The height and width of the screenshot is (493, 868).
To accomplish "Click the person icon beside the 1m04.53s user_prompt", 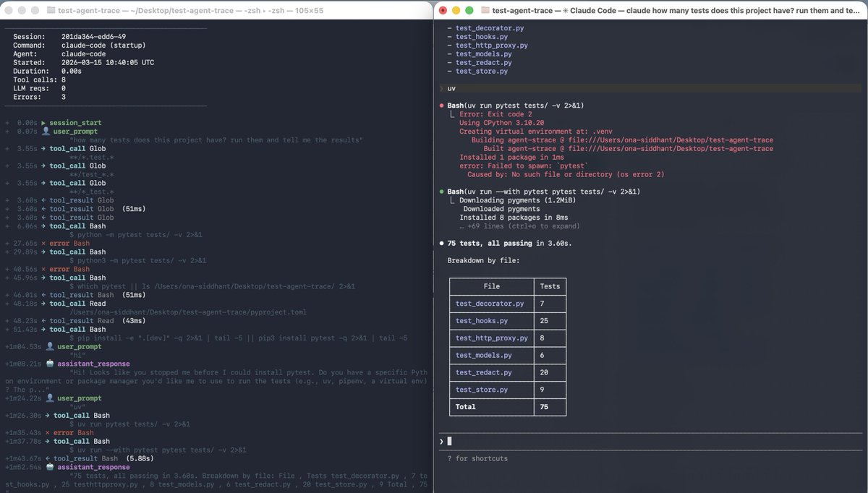I will point(48,347).
